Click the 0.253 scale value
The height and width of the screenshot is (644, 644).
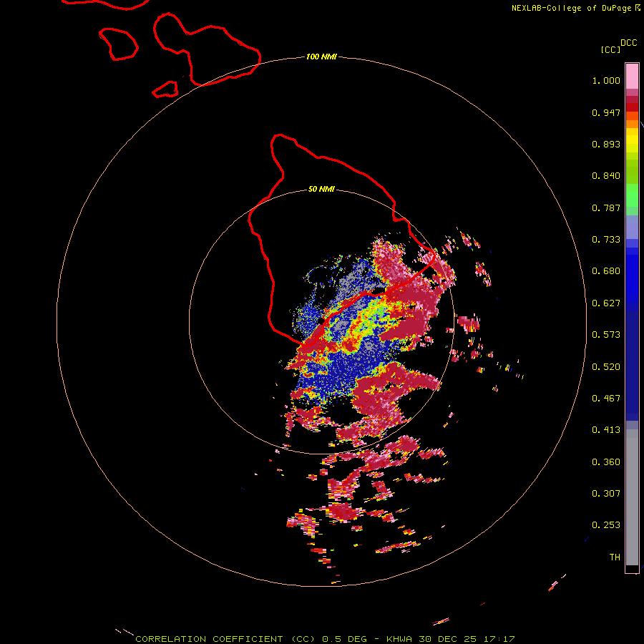(x=606, y=525)
